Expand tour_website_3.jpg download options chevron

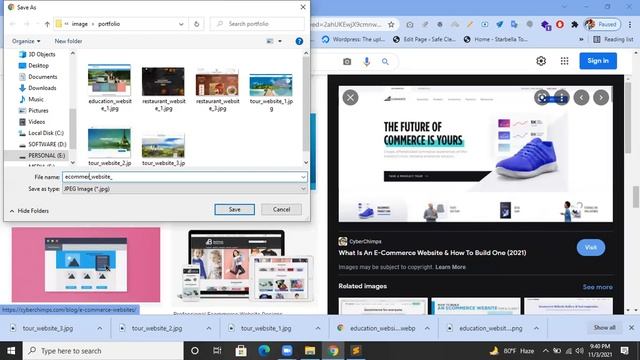99,328
